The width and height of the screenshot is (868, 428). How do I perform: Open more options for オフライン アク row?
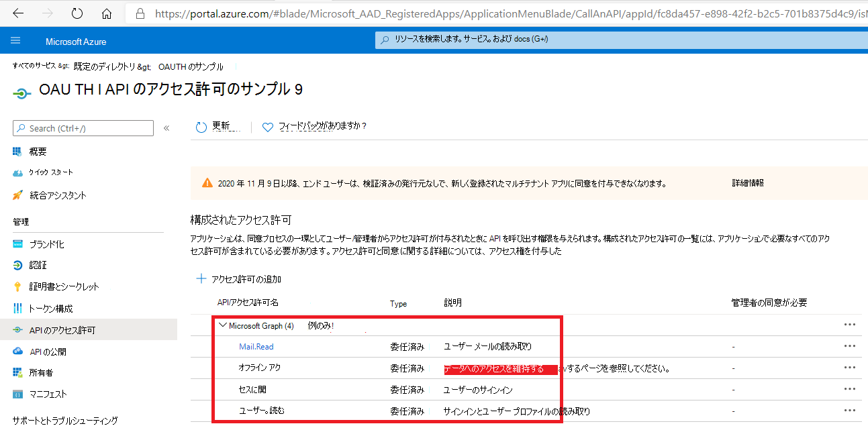(850, 368)
